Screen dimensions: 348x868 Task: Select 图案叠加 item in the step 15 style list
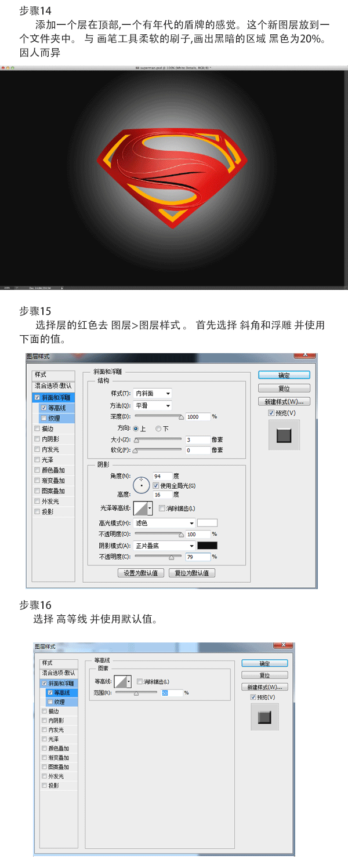pyautogui.click(x=53, y=491)
